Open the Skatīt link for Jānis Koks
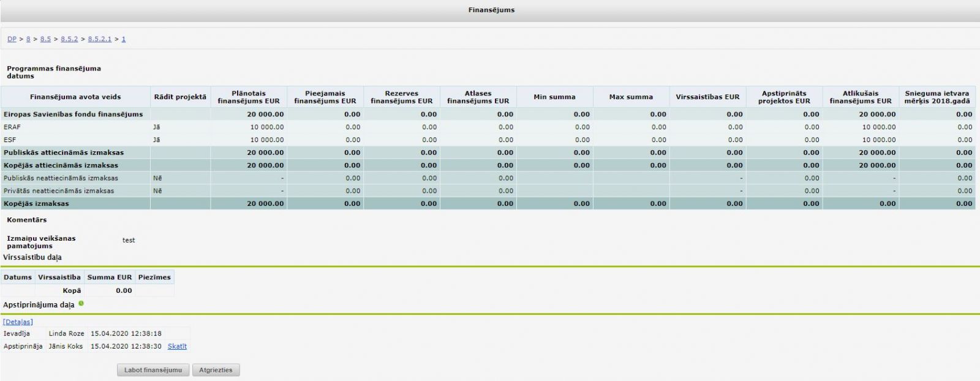 click(x=177, y=346)
